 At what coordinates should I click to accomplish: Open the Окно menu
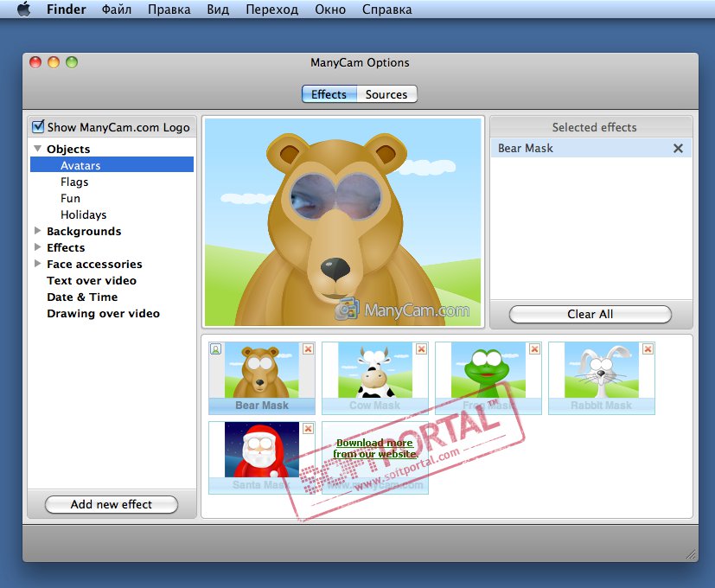point(330,10)
